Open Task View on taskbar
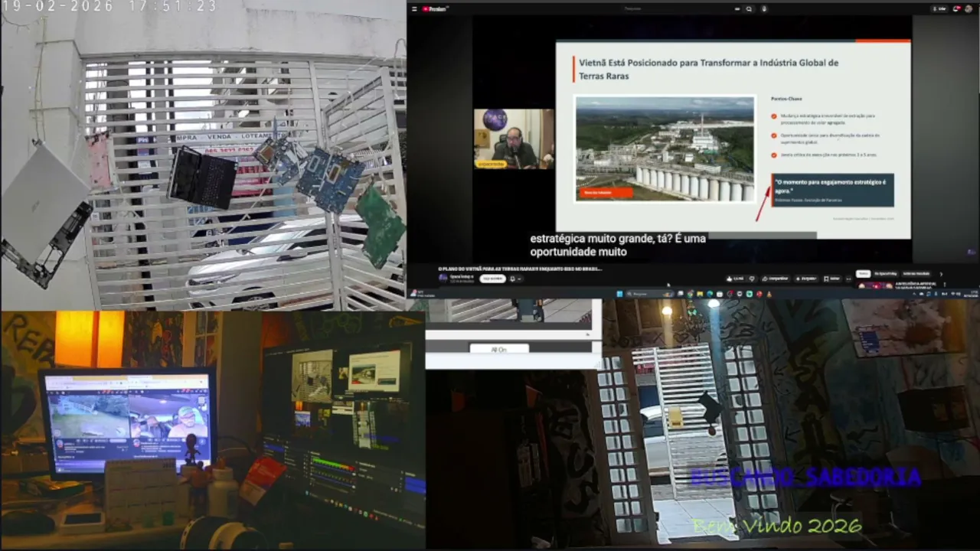 681,294
